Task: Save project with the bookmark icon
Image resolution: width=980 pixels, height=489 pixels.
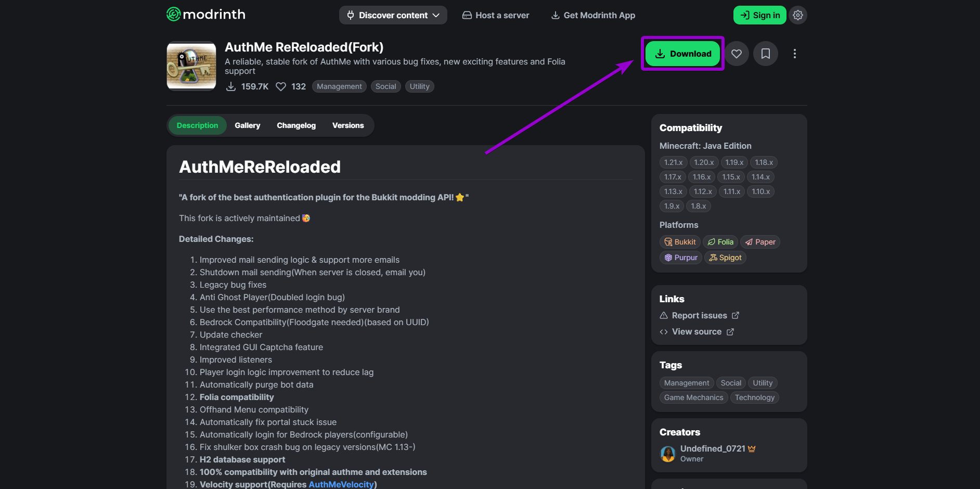Action: pos(766,54)
